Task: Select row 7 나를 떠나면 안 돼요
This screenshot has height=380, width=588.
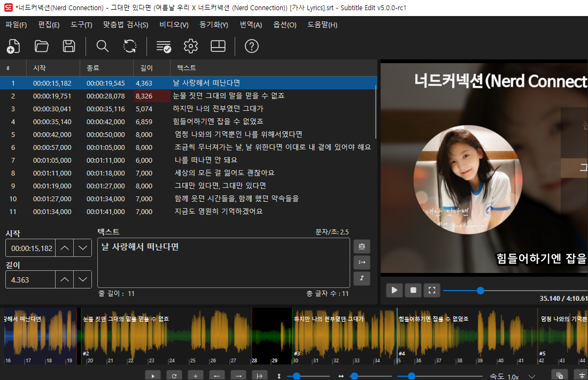Action: point(188,161)
